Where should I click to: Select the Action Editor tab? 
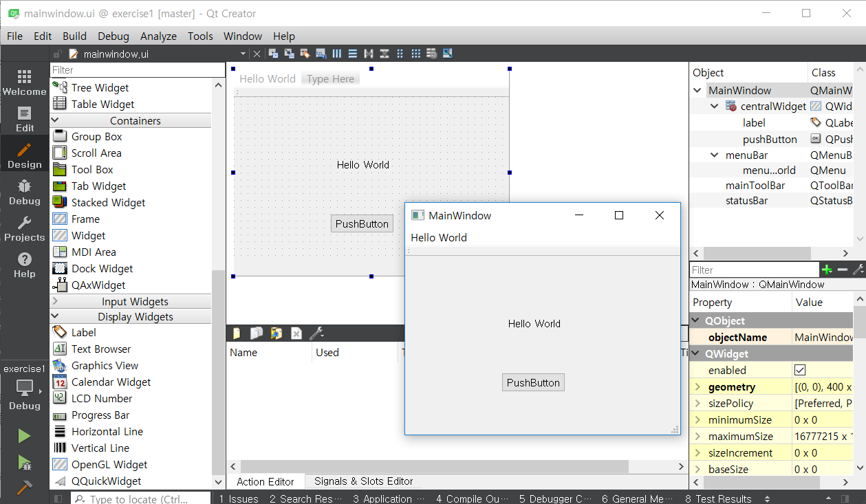pyautogui.click(x=265, y=481)
